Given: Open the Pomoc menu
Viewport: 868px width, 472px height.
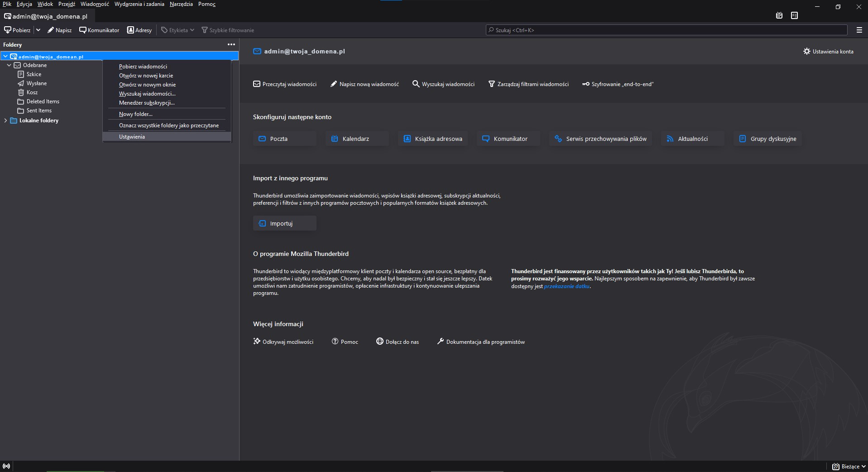Looking at the screenshot, I should tap(207, 4).
